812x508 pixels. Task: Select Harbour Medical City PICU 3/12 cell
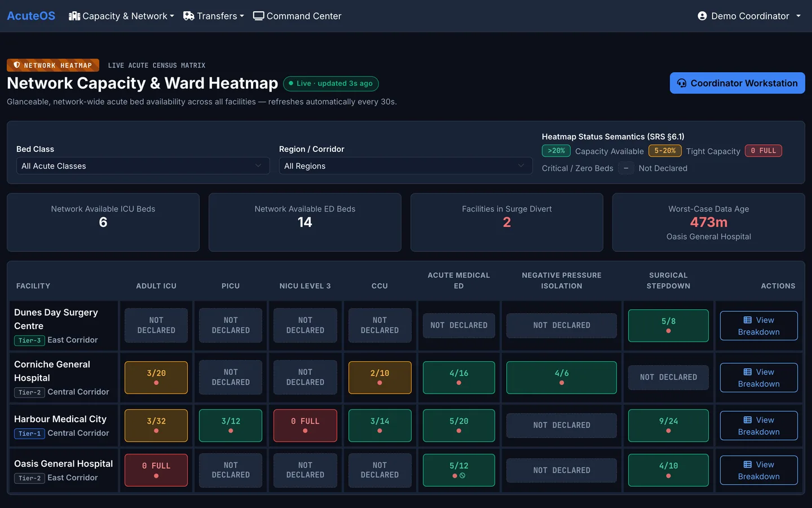[231, 426]
